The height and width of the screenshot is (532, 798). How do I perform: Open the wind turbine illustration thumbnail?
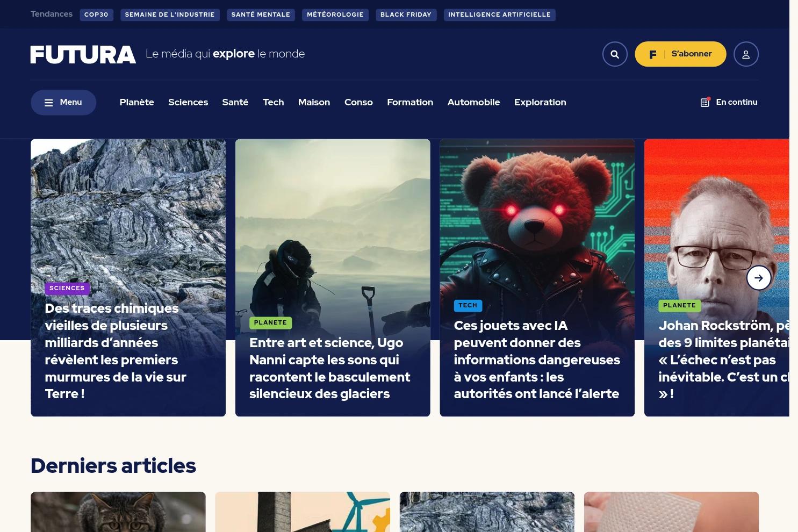[x=303, y=512]
